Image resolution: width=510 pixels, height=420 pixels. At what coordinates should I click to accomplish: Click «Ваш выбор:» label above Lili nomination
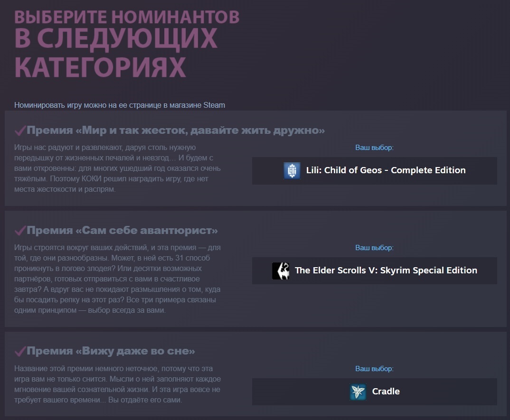pyautogui.click(x=374, y=148)
